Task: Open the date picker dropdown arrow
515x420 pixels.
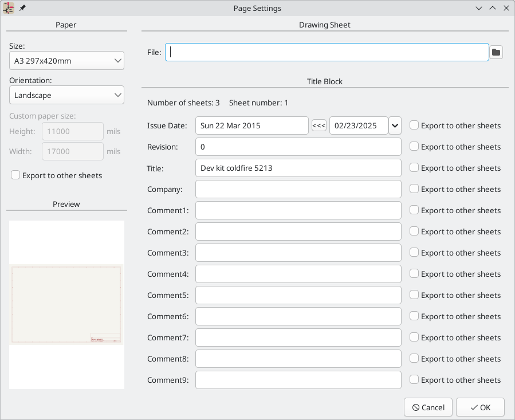Action: pos(394,125)
